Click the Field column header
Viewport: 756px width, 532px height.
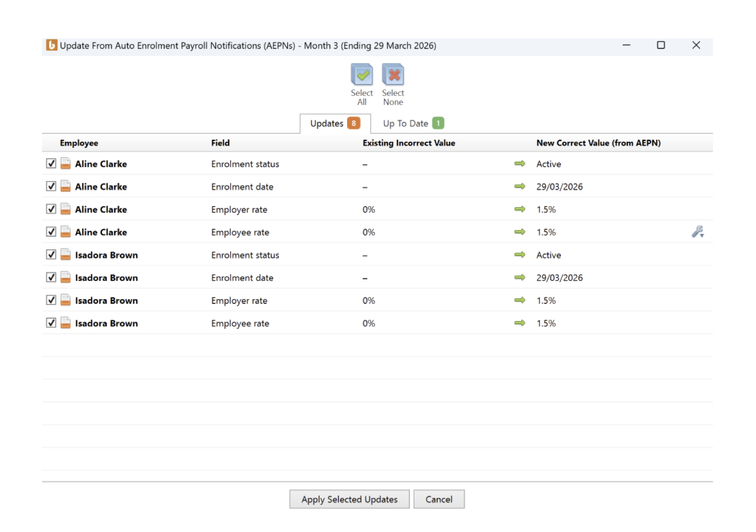(220, 143)
